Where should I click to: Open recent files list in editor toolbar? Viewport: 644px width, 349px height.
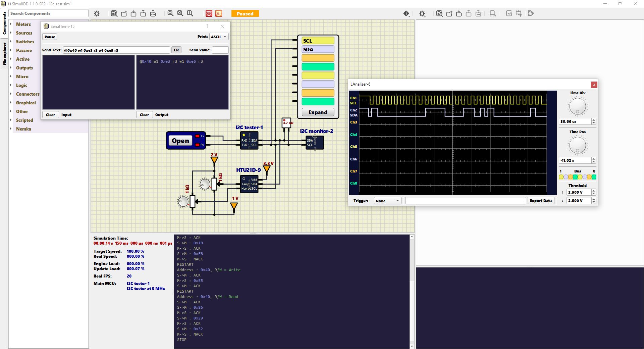click(x=439, y=13)
